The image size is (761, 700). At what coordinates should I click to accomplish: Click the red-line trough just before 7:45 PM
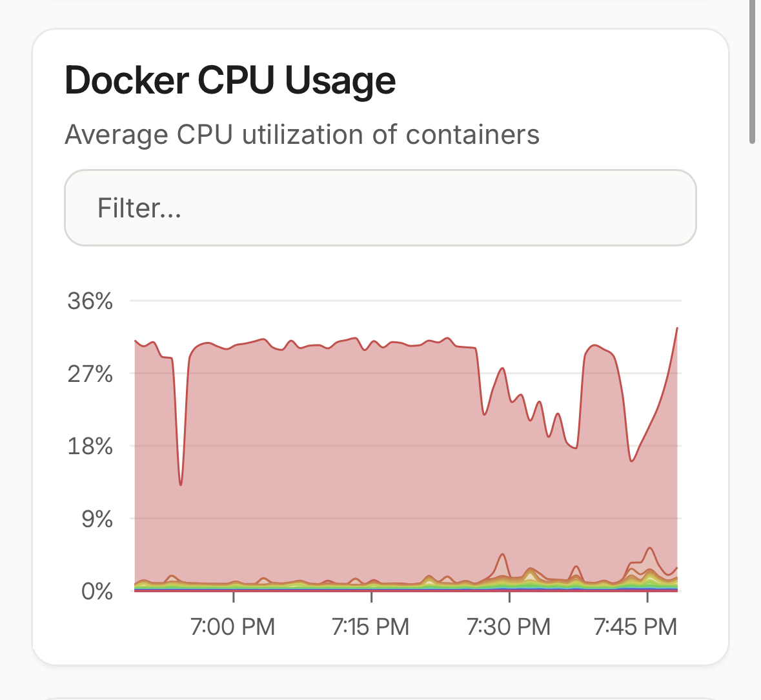632,461
